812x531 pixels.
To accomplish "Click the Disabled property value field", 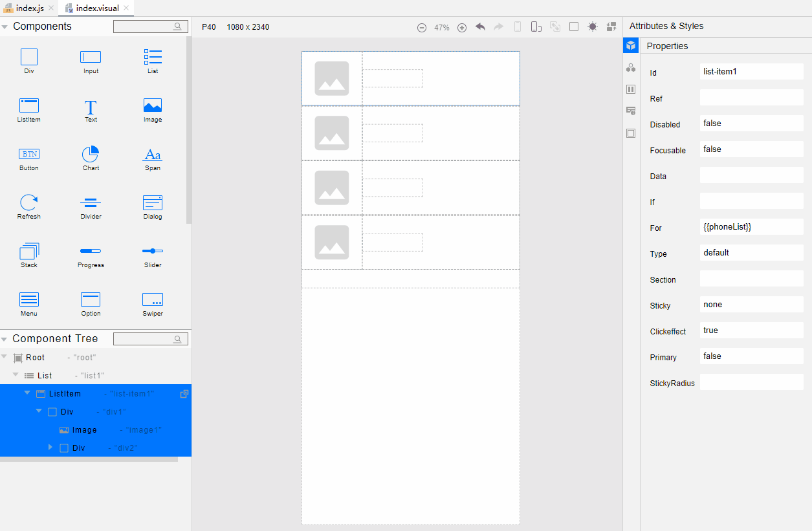I will [751, 124].
